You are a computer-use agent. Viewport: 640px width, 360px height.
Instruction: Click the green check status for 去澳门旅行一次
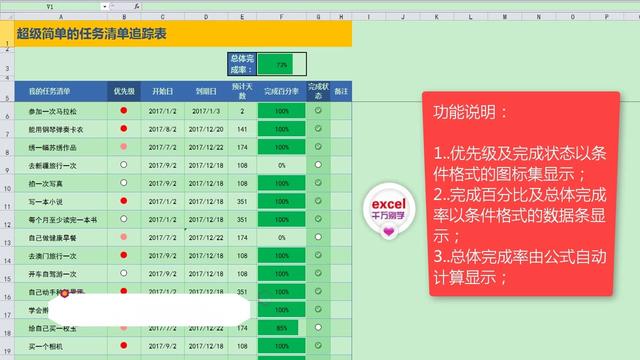pyautogui.click(x=318, y=255)
